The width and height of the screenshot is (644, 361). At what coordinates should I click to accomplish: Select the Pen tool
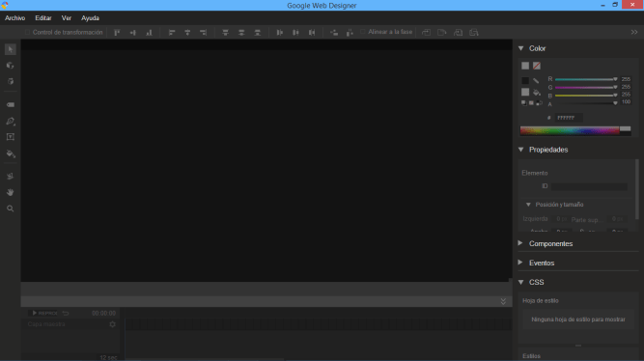(x=11, y=122)
